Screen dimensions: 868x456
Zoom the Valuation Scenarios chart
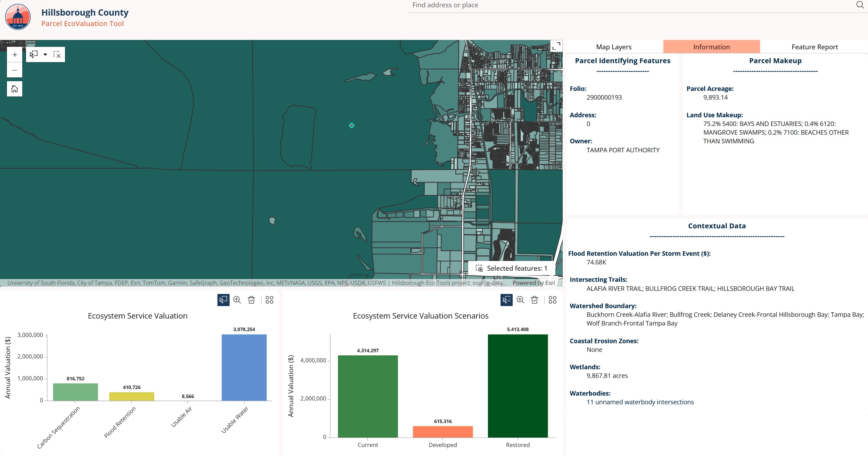(520, 300)
